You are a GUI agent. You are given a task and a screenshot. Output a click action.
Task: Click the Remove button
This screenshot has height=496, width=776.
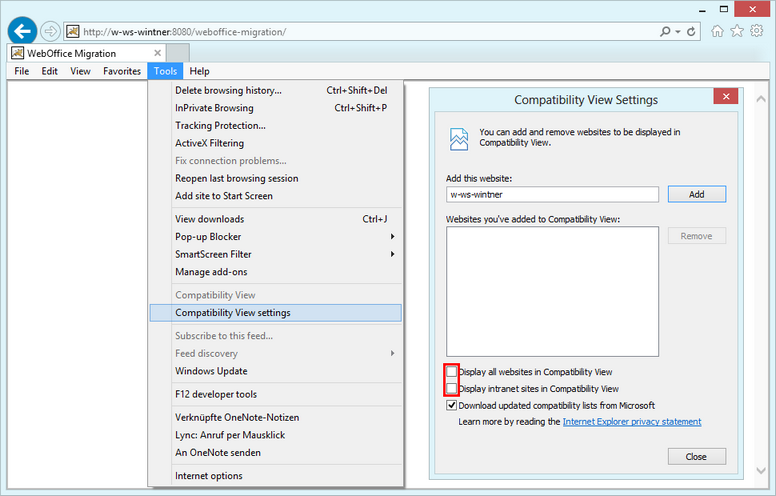coord(697,236)
